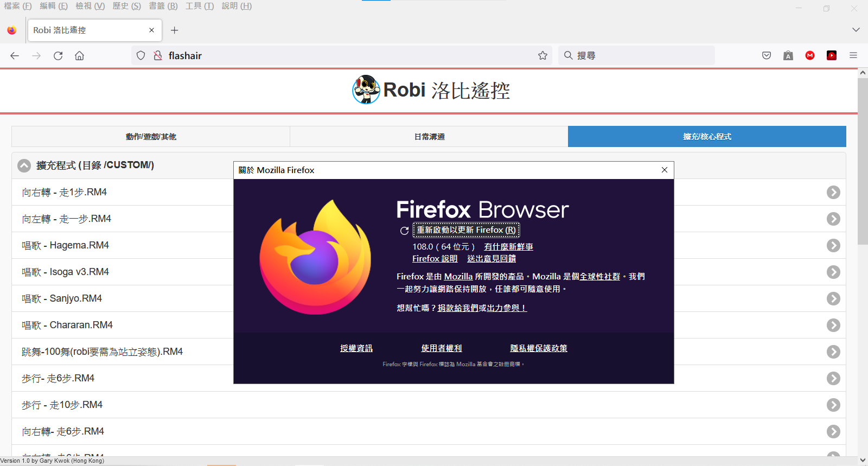
Task: Click the red round M extension icon
Action: pyautogui.click(x=810, y=55)
